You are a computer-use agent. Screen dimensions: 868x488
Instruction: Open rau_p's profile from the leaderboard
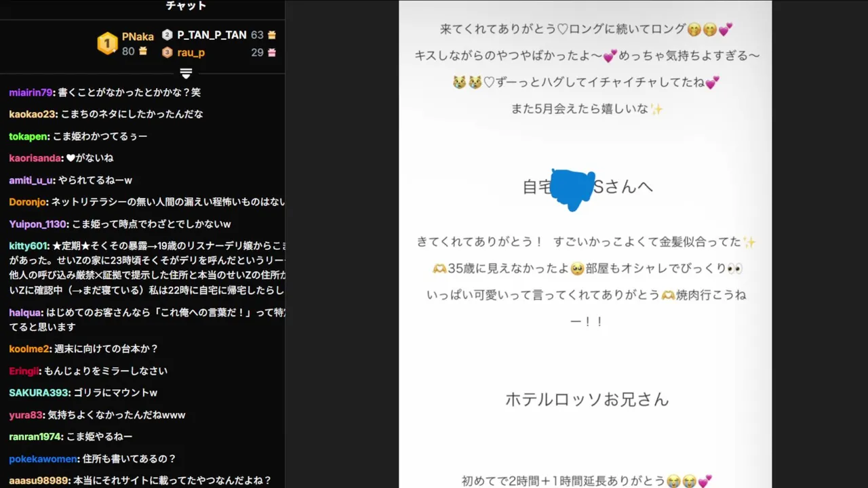[191, 52]
